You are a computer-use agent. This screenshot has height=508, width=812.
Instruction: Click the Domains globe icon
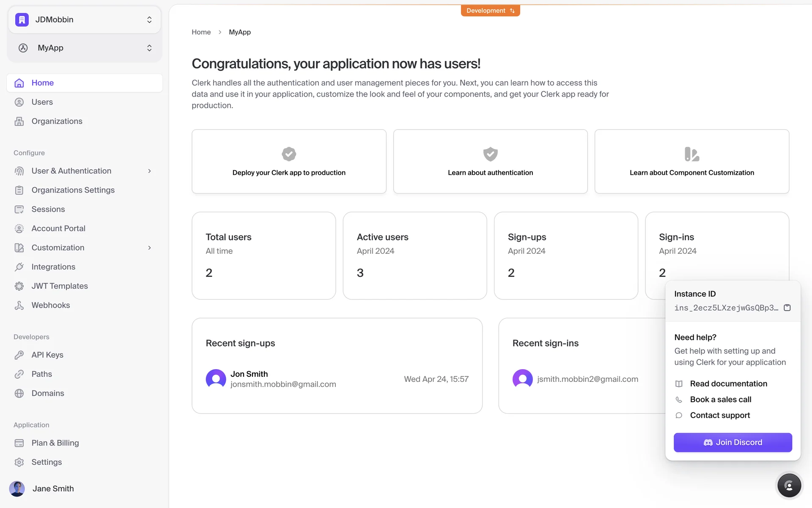pyautogui.click(x=19, y=393)
